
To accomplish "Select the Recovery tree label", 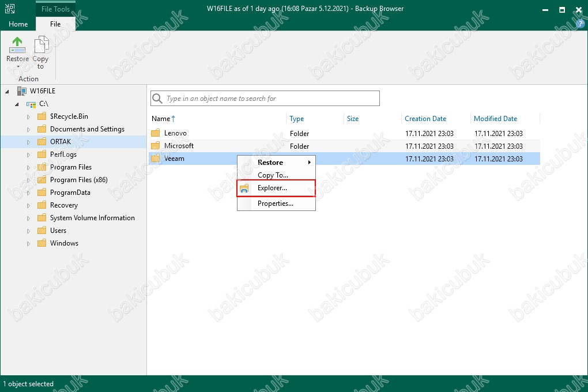I will [64, 205].
